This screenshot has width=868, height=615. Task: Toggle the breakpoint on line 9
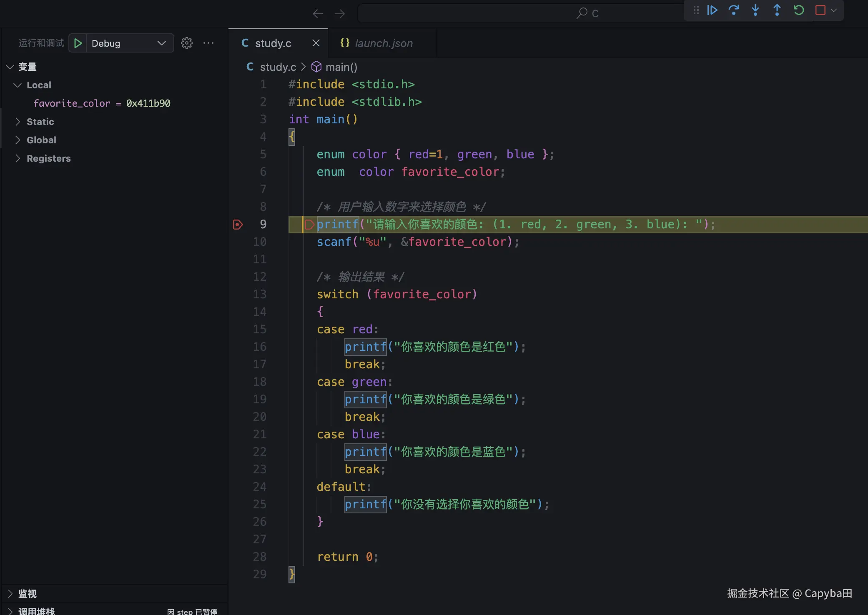click(x=238, y=225)
